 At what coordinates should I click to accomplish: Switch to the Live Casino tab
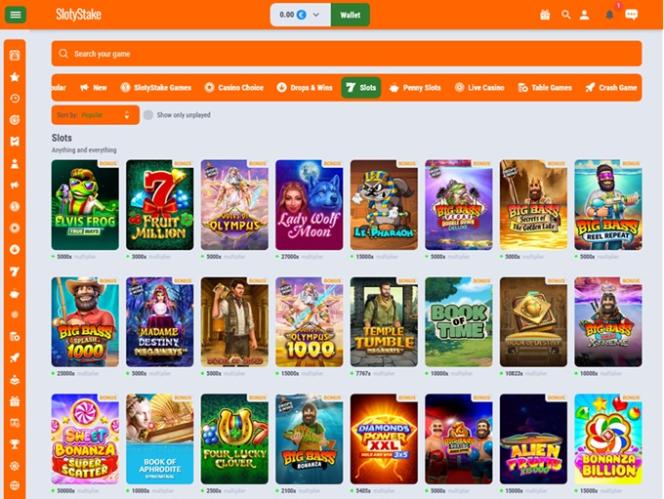(x=479, y=88)
